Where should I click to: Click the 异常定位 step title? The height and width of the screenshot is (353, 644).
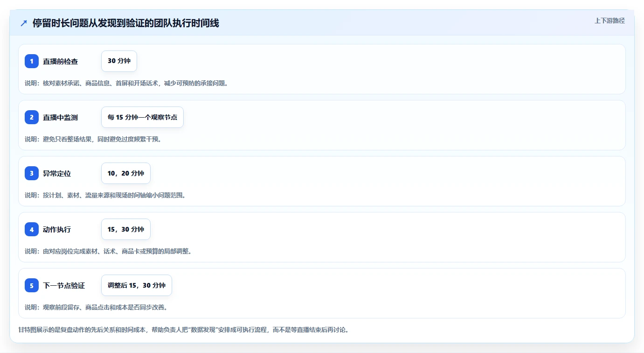57,174
